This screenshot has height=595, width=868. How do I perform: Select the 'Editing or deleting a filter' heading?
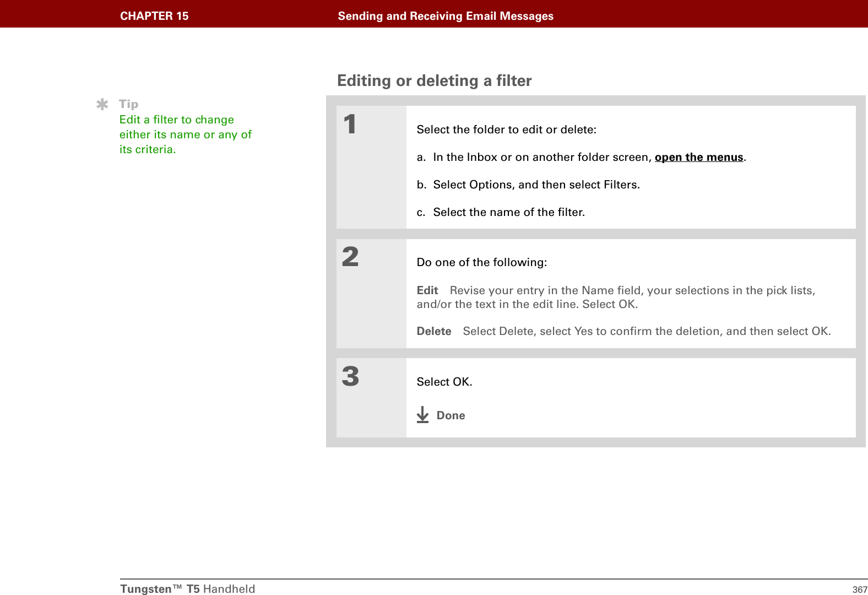point(434,81)
